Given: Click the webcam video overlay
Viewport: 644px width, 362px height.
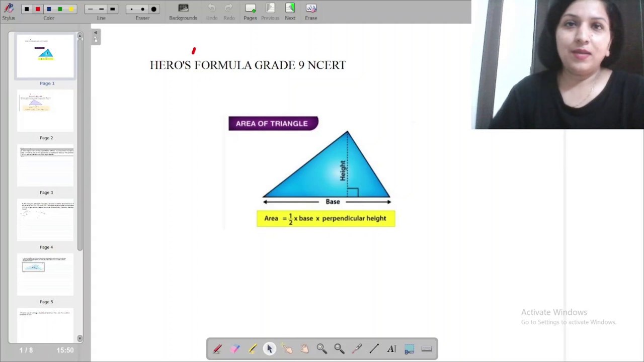Looking at the screenshot, I should (557, 65).
